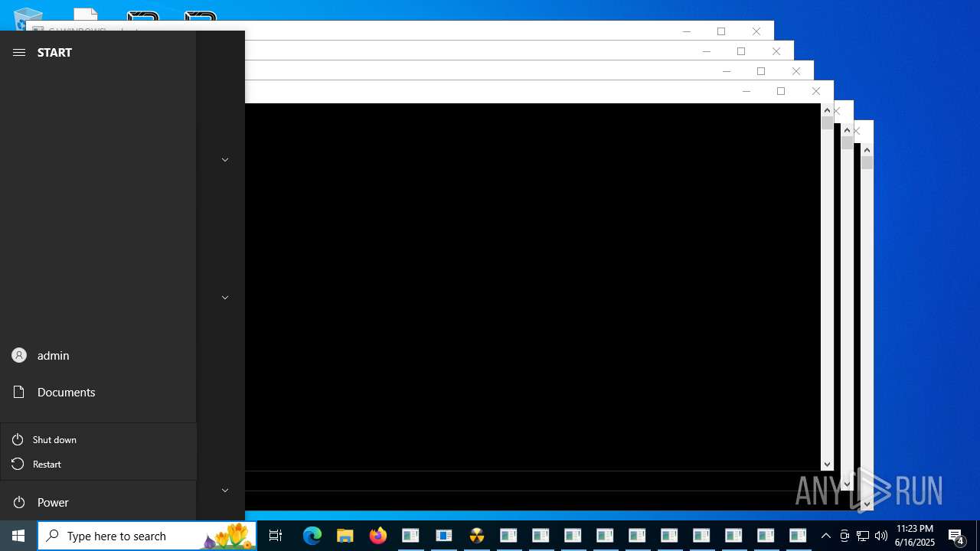Click the front console window scrollbar thumb
Viewport: 980px width, 551px height.
(x=827, y=123)
